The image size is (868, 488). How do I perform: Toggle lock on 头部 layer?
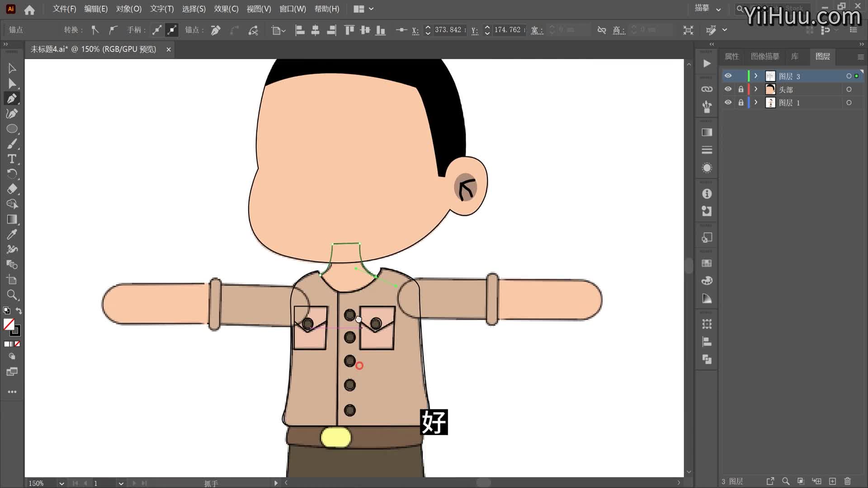[741, 89]
